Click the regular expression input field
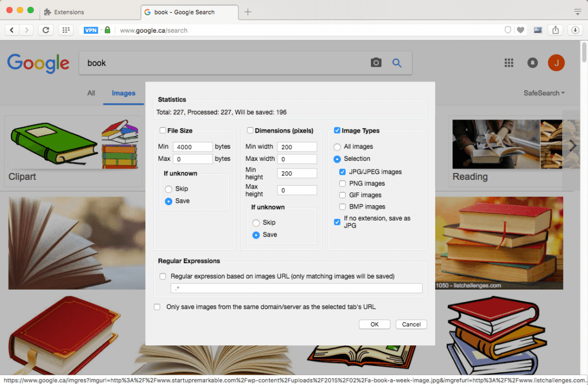 pyautogui.click(x=296, y=288)
